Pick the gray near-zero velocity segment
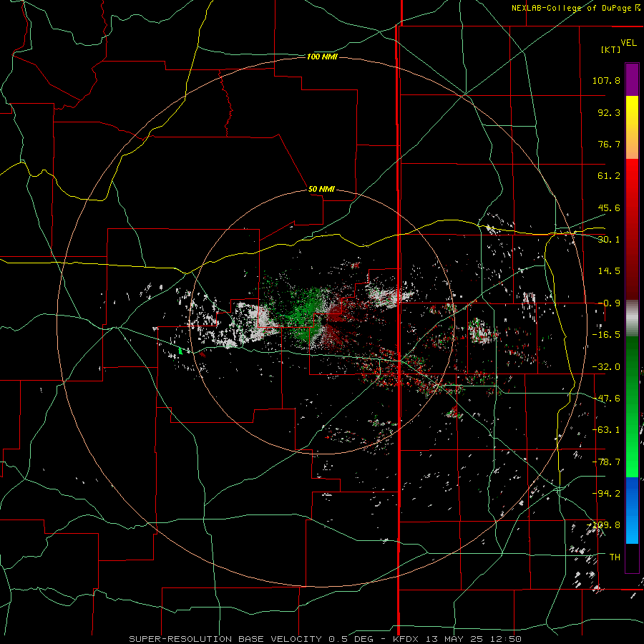Screen dimensions: 644x644 pyautogui.click(x=632, y=318)
